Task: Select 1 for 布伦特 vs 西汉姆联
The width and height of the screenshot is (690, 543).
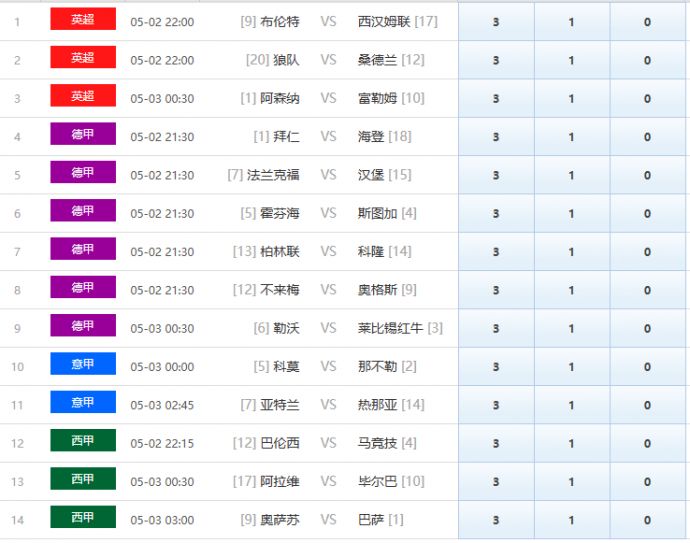Action: tap(572, 22)
